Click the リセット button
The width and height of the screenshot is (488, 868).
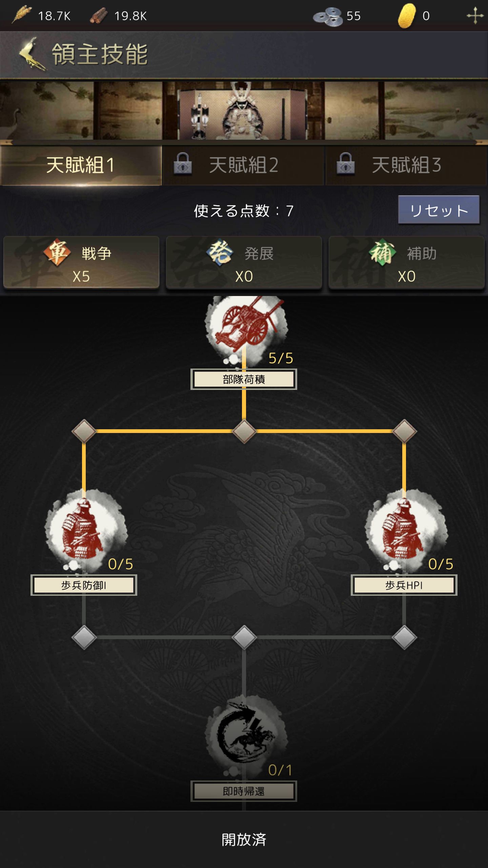[439, 210]
